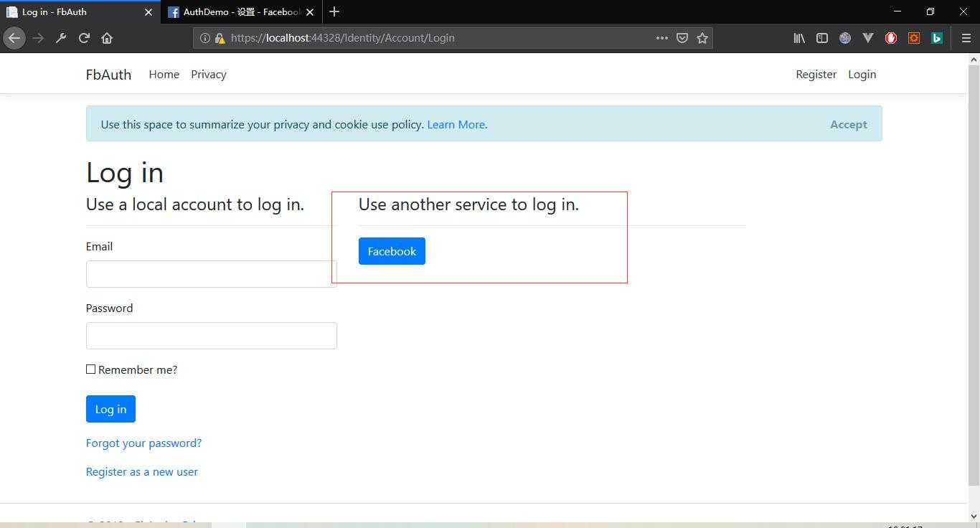This screenshot has width=980, height=528.
Task: Open the Library icon in toolbar
Action: (x=799, y=38)
